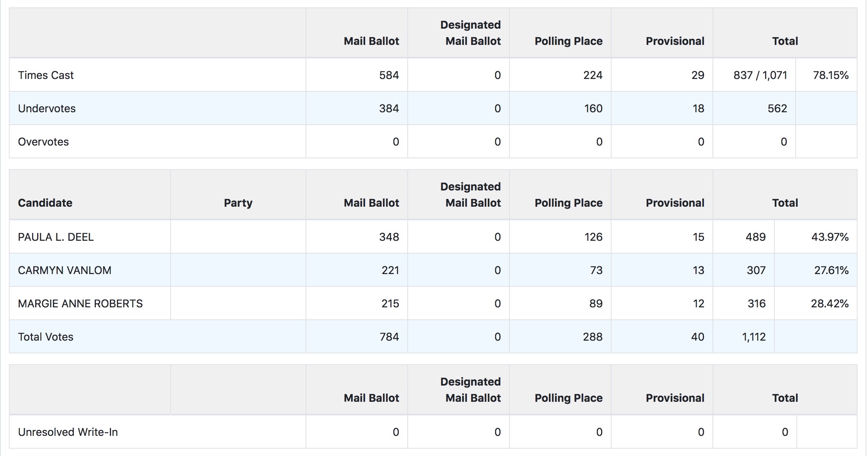Click the 837 / 1,071 turnout cell
The width and height of the screenshot is (868, 456).
pyautogui.click(x=760, y=75)
